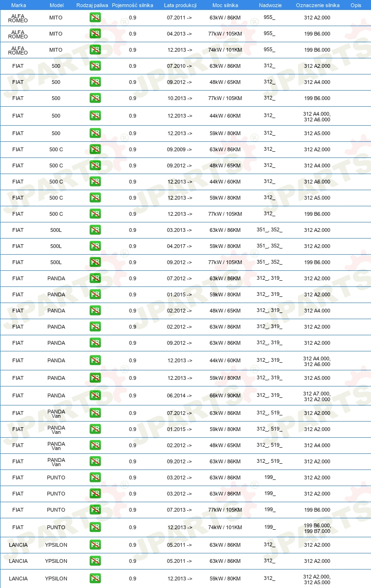Click '312 A5.000' in FIAT 500 12.2013 row
The height and width of the screenshot is (588, 371).
pos(317,133)
